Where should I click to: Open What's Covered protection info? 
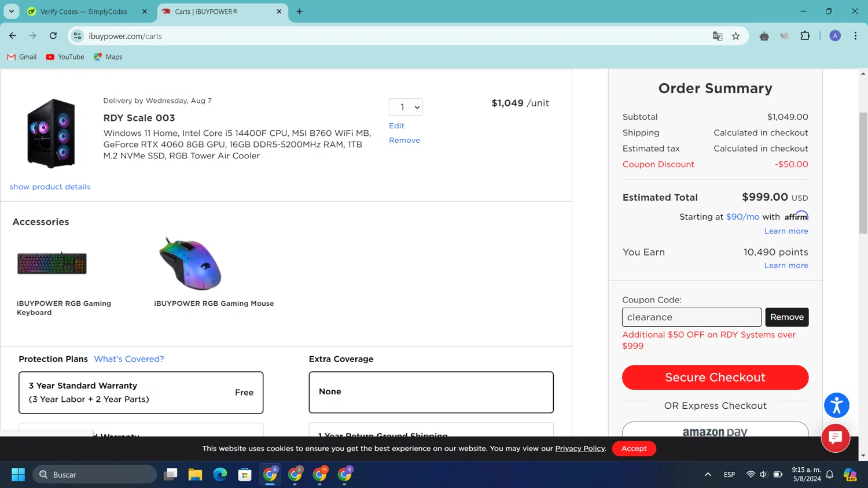click(129, 359)
